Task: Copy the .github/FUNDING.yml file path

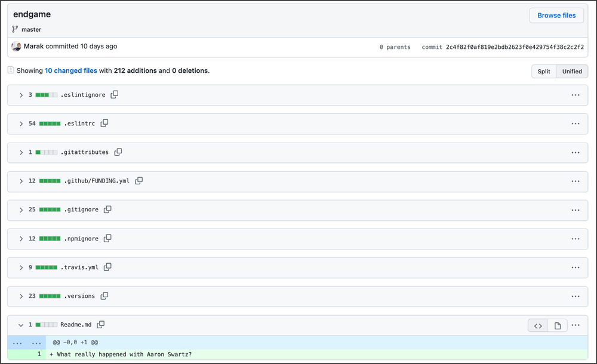Action: coord(139,181)
